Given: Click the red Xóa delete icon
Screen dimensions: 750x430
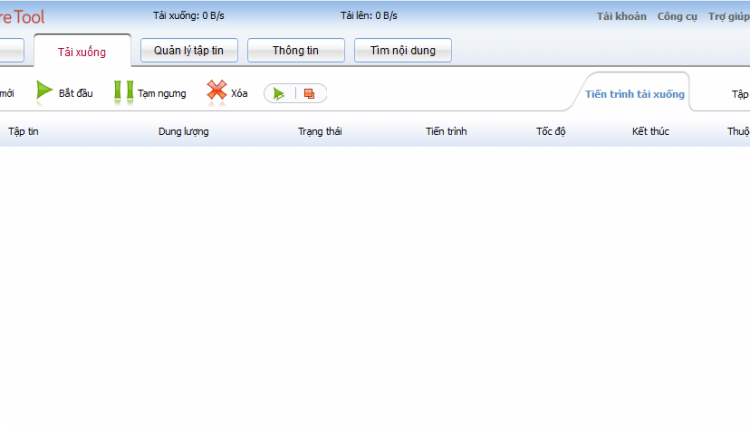Looking at the screenshot, I should 217,90.
